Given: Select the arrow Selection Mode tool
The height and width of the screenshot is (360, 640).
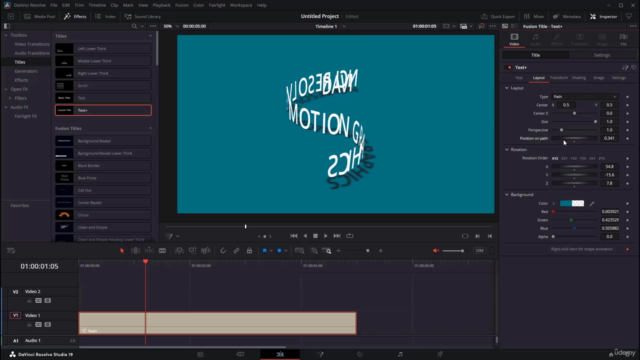Looking at the screenshot, I should coord(122,251).
